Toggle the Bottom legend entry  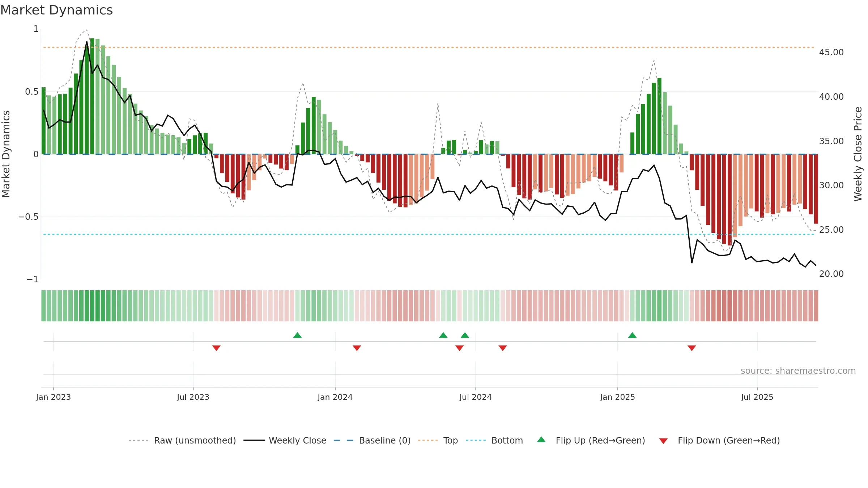[494, 440]
